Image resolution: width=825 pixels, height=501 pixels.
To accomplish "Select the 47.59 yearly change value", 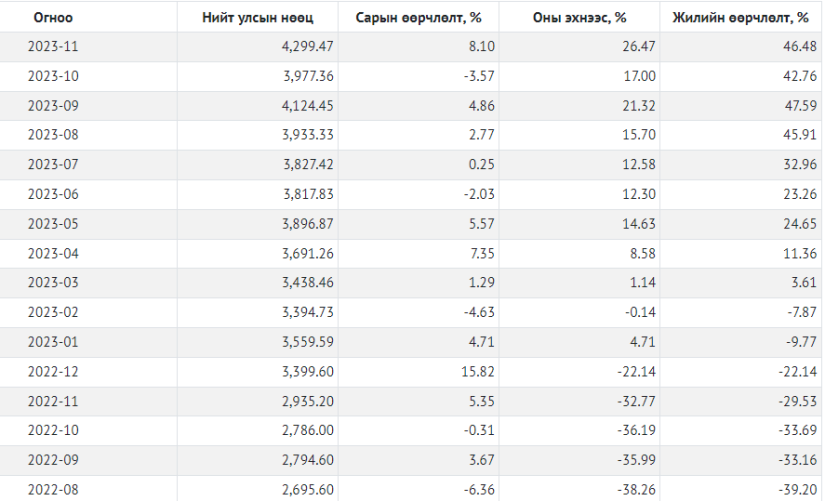I will pos(800,106).
